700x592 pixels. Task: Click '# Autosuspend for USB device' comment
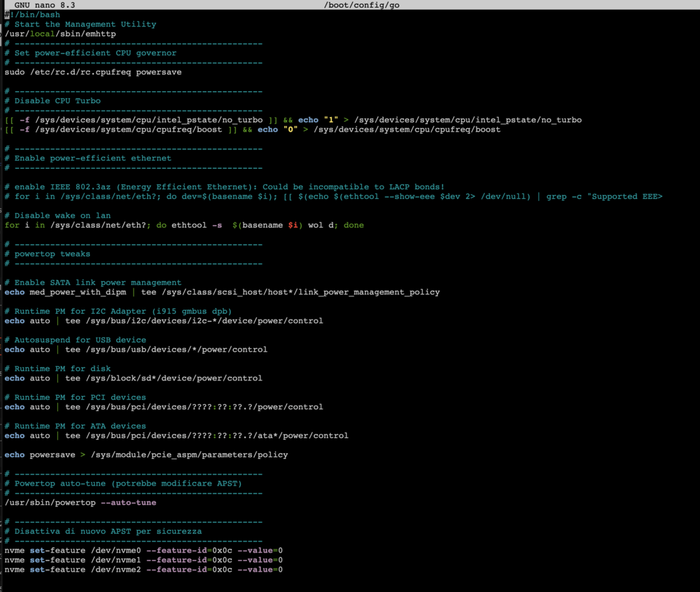pos(76,340)
